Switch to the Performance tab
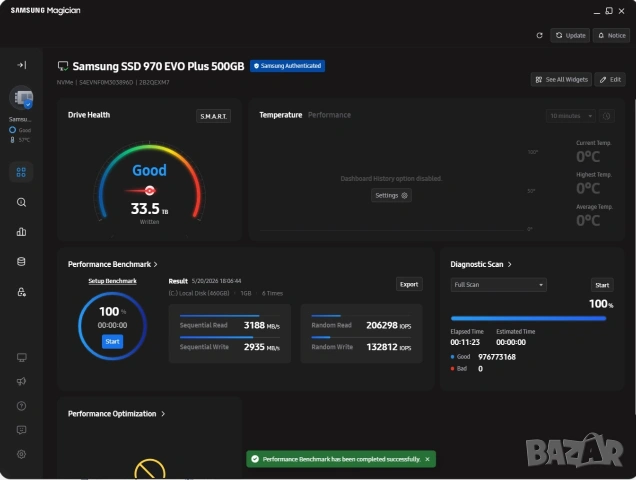Screen dimensions: 636x480 [x=329, y=115]
